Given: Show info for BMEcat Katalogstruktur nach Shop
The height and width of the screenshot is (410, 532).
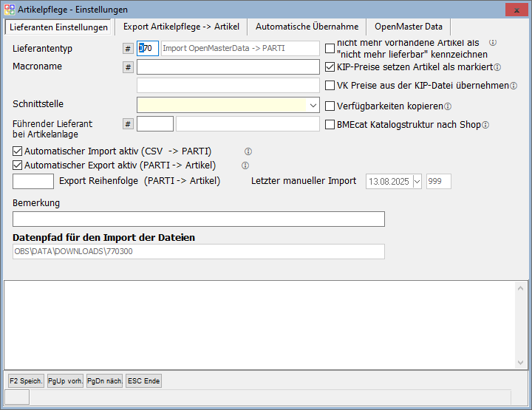Looking at the screenshot, I should click(485, 124).
